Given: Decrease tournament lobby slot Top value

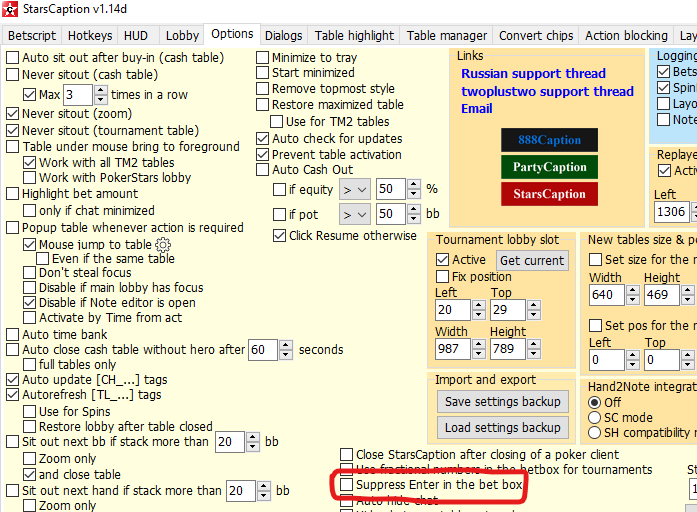Looking at the screenshot, I should (x=534, y=315).
